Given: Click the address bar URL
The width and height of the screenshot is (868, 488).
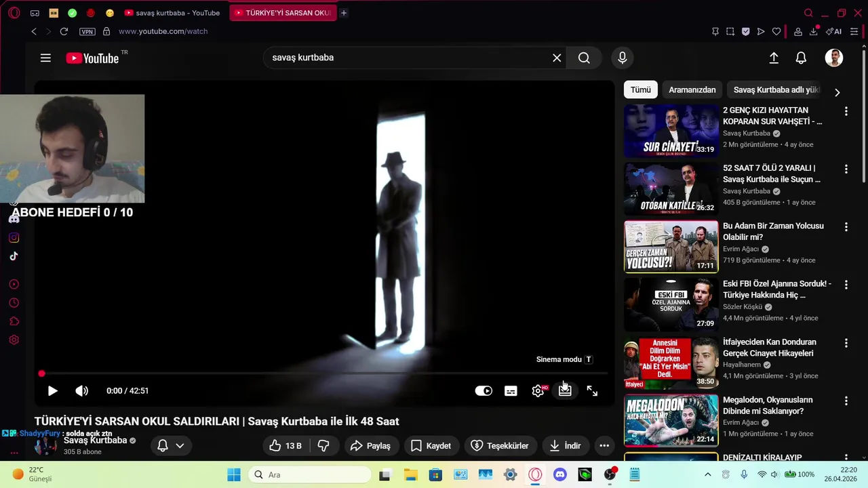Looking at the screenshot, I should tap(163, 31).
